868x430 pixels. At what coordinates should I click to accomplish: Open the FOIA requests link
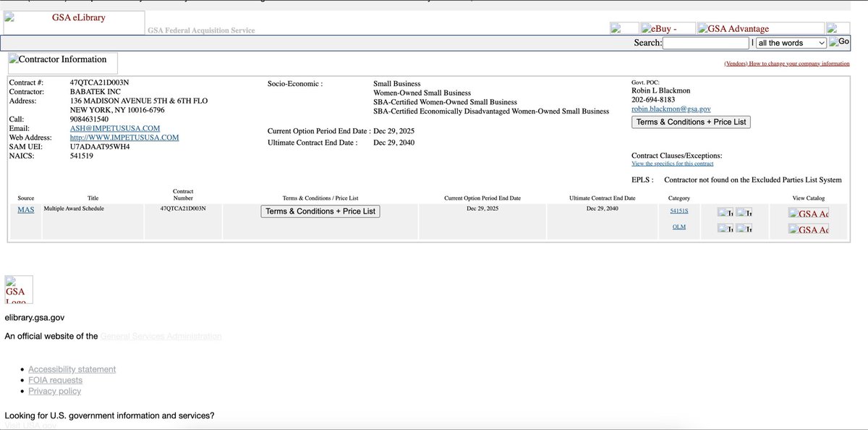[55, 380]
